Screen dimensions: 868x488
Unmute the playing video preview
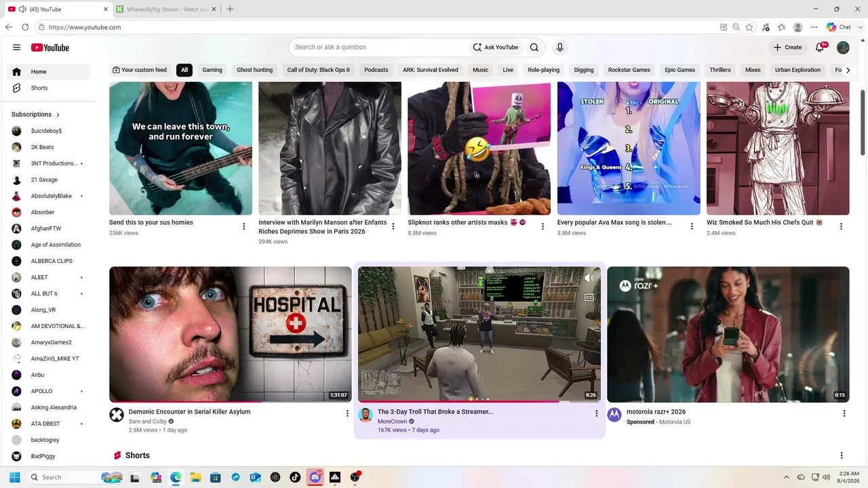click(589, 278)
